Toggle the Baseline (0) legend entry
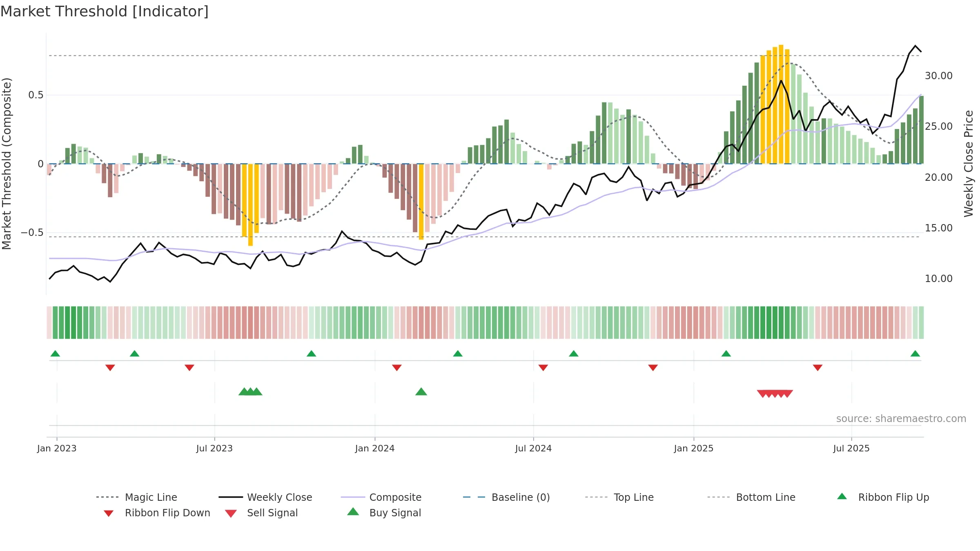 point(506,497)
